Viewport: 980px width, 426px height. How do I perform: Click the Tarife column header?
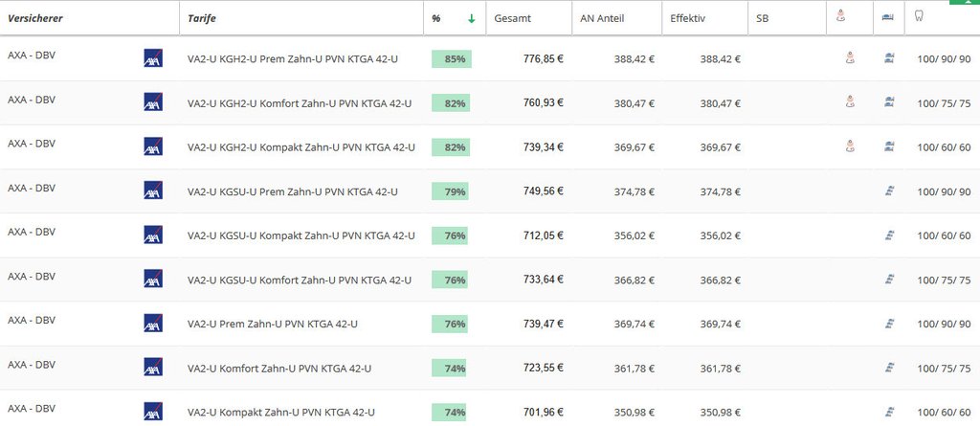click(x=201, y=18)
